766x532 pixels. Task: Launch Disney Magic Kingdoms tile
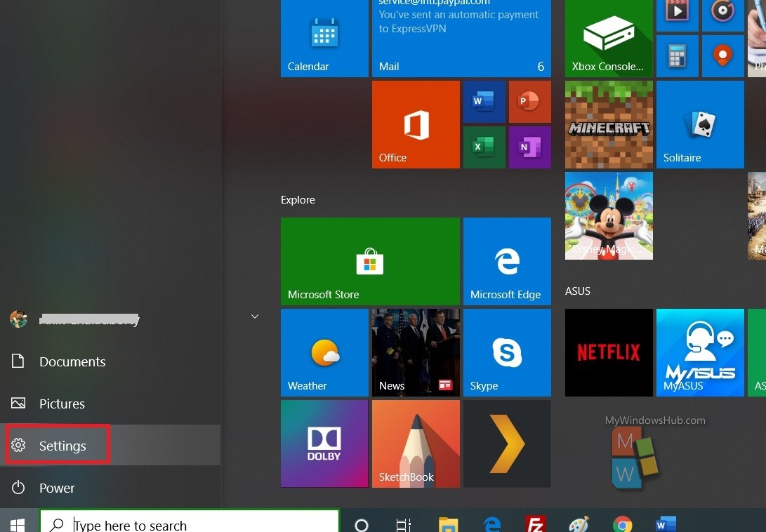pyautogui.click(x=609, y=215)
